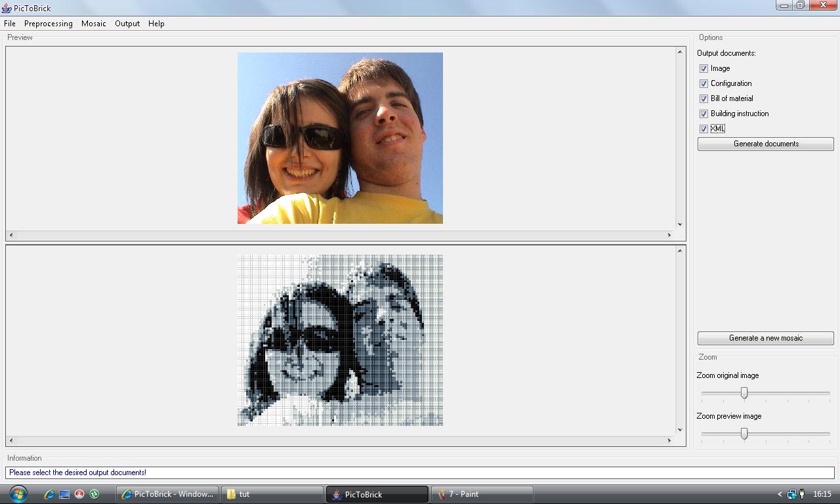Screen dimensions: 840x504
Task: Click right arrow of original image horizontal scrollbar
Action: point(670,235)
